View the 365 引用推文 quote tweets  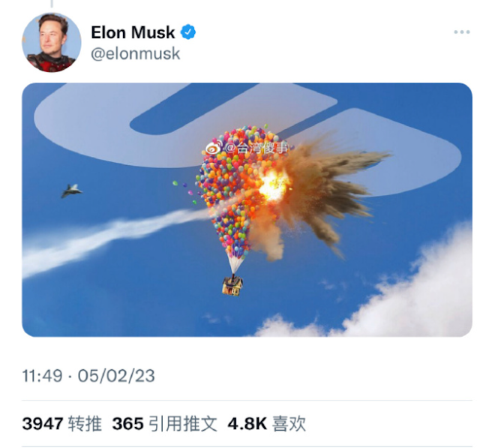[165, 424]
